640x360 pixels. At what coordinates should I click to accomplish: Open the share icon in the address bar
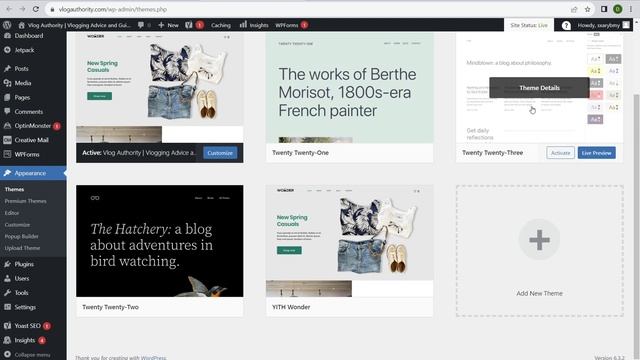click(574, 9)
